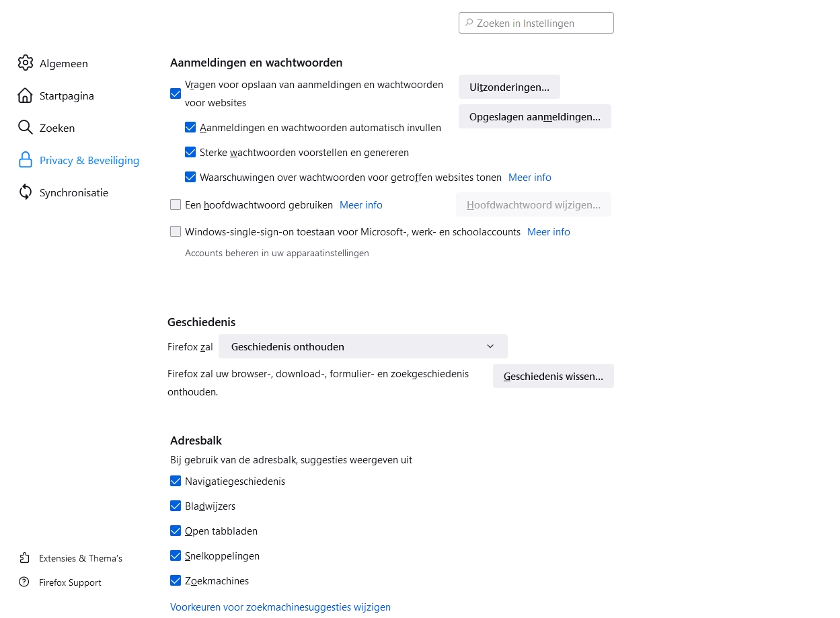The height and width of the screenshot is (618, 840).
Task: Click the Algemeen gear icon
Action: click(x=25, y=63)
